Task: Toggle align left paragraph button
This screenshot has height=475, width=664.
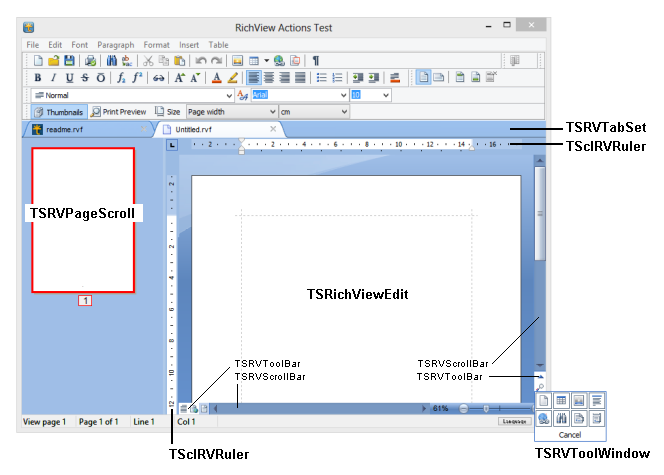Action: (x=254, y=78)
